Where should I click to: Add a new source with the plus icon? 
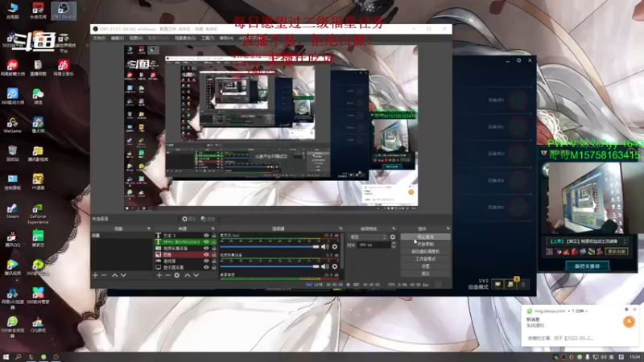159,275
